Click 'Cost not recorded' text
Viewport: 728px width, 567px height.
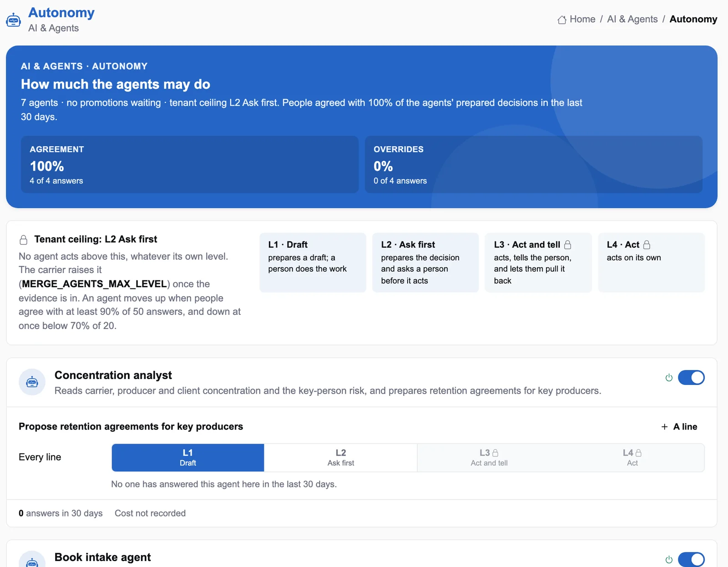pos(150,513)
